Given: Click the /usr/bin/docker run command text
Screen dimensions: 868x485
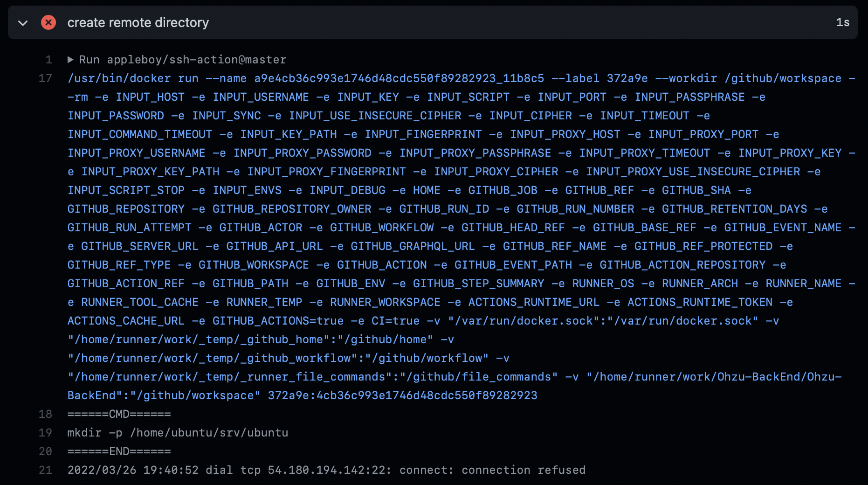Looking at the screenshot, I should [133, 78].
